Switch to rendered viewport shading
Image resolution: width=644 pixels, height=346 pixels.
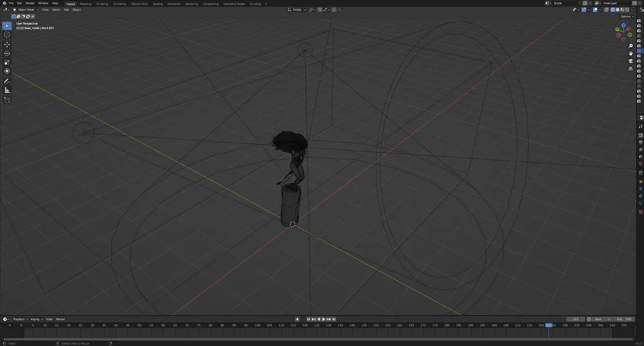coord(627,10)
